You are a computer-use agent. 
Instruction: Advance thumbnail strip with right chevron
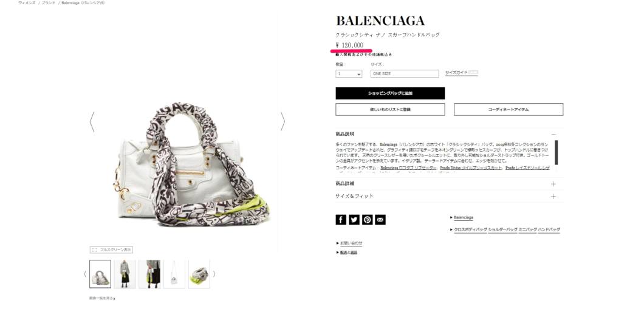point(214,274)
